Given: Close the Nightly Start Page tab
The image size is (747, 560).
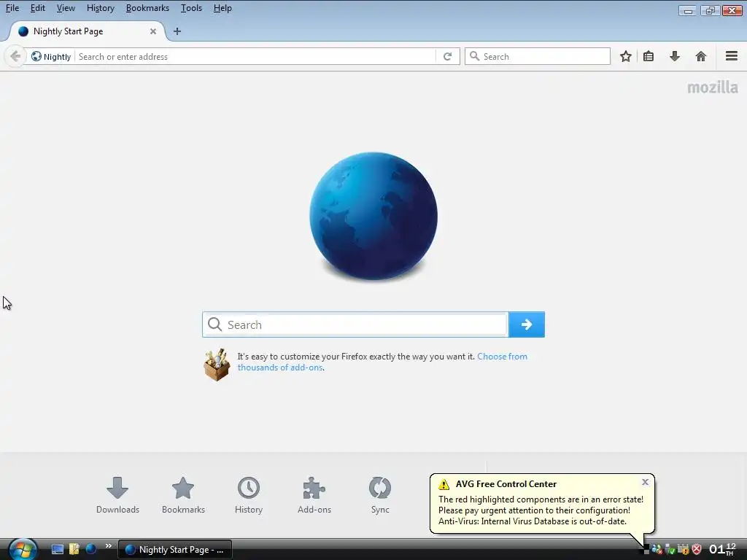Looking at the screenshot, I should pos(153,31).
